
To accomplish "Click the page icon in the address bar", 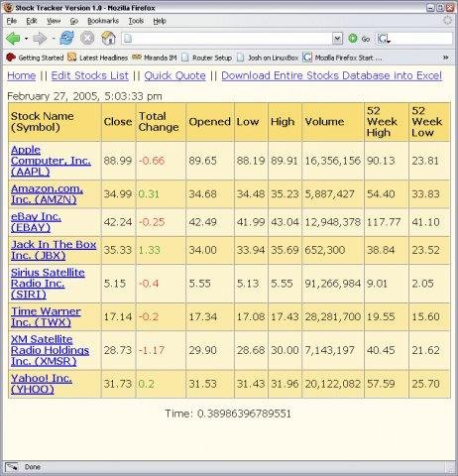I will point(128,39).
